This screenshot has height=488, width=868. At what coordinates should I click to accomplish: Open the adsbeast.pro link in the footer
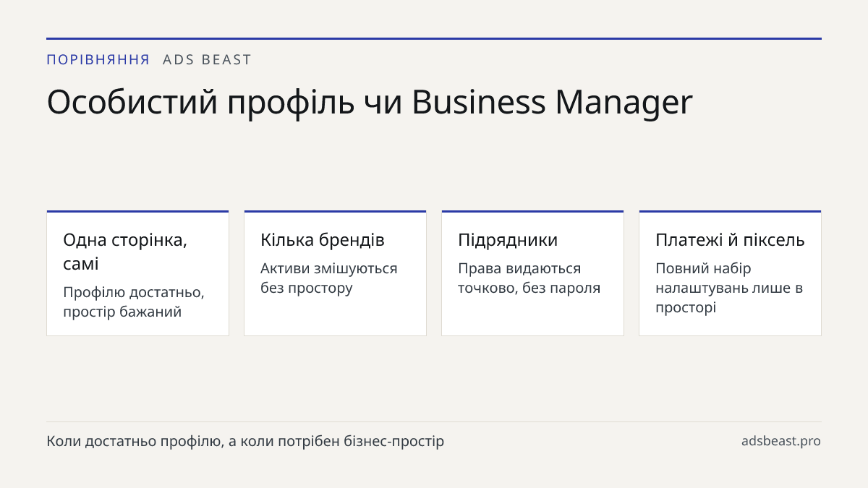click(x=781, y=441)
